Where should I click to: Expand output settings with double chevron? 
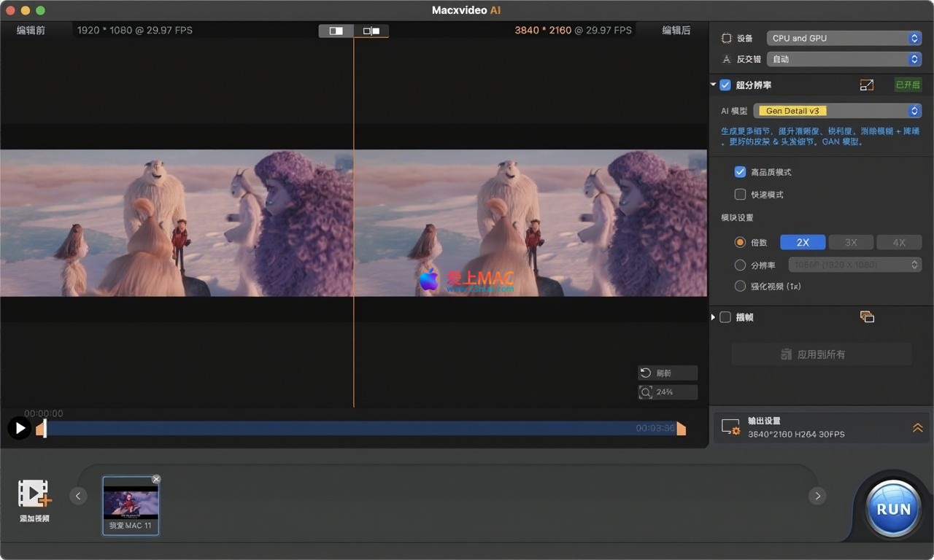click(917, 428)
